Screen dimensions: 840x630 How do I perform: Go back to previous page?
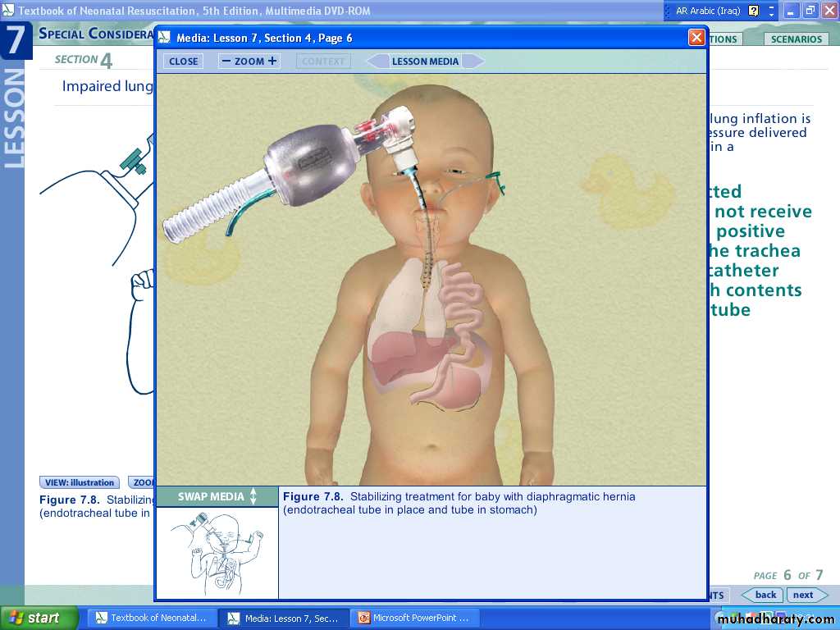click(763, 595)
